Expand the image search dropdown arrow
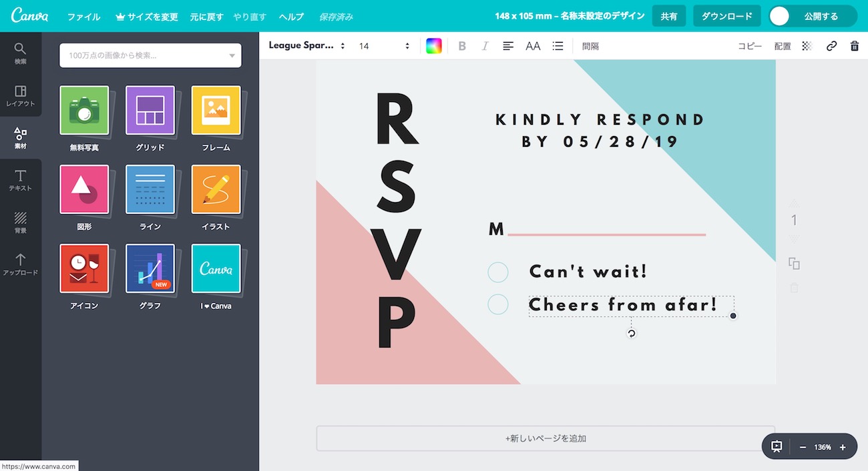 pyautogui.click(x=232, y=56)
